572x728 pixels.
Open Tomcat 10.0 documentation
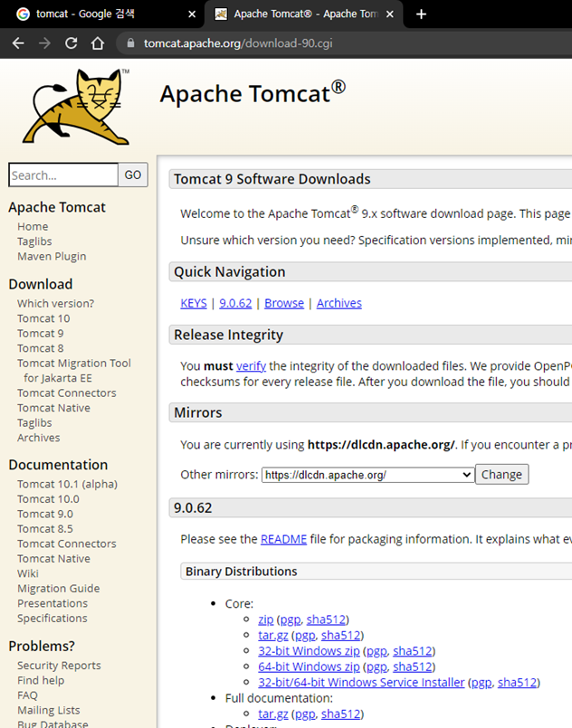(x=48, y=499)
